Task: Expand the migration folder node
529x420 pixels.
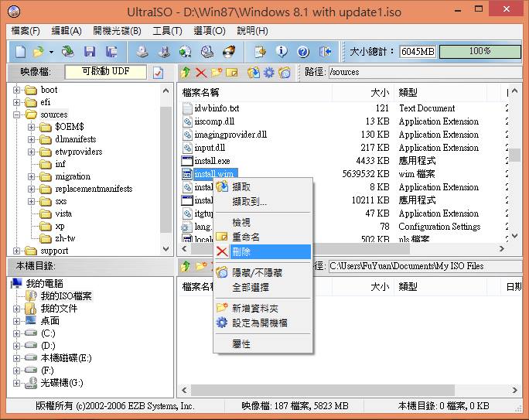Action: [x=31, y=177]
